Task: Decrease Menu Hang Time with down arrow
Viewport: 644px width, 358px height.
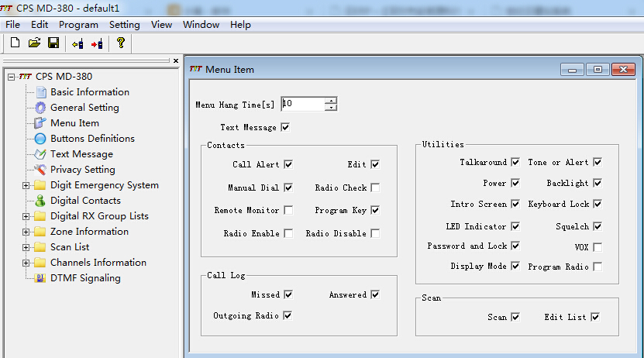Action: click(331, 108)
